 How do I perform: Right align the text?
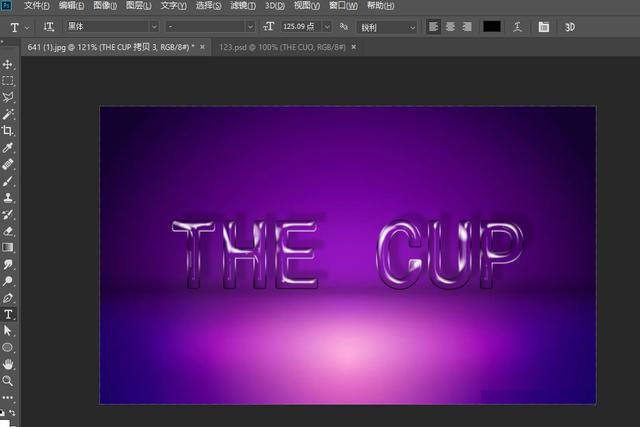(x=467, y=27)
